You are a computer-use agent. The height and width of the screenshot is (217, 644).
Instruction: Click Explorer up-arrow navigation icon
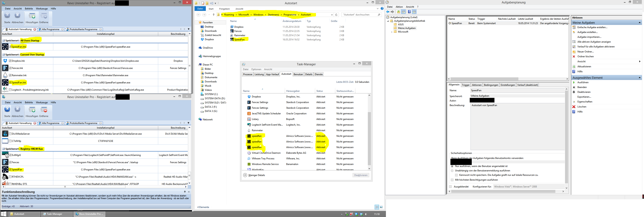tap(213, 15)
